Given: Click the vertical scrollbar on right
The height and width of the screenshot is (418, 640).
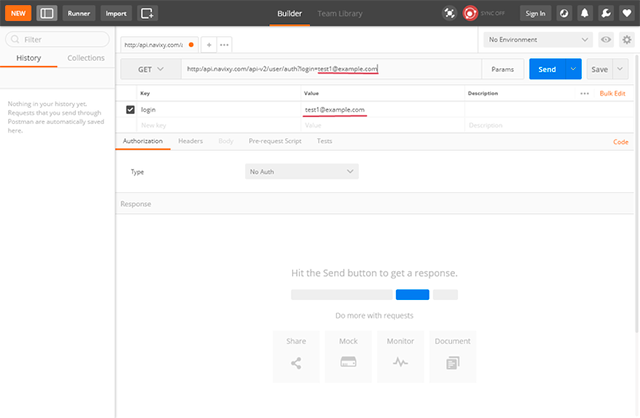Looking at the screenshot, I should pyautogui.click(x=637, y=192).
